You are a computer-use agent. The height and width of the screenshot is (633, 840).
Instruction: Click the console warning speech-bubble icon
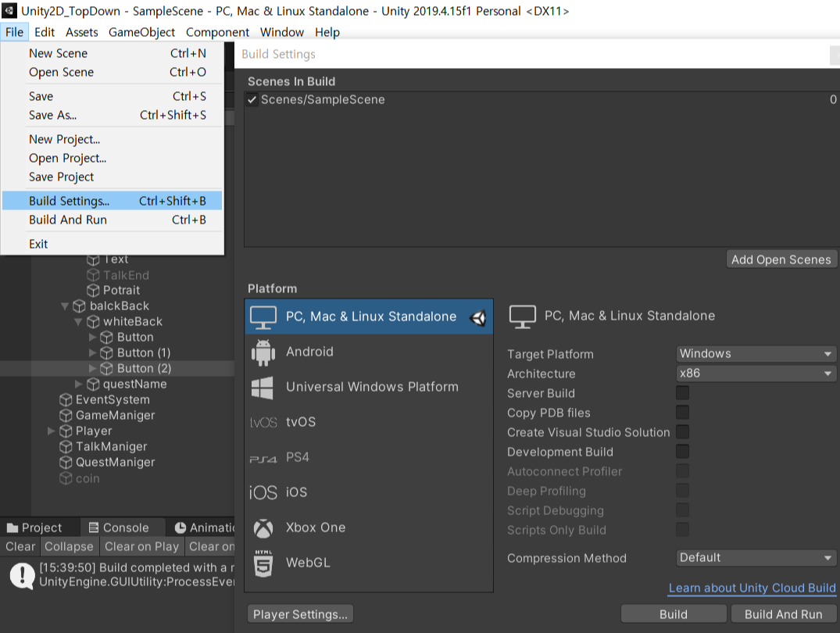(22, 576)
